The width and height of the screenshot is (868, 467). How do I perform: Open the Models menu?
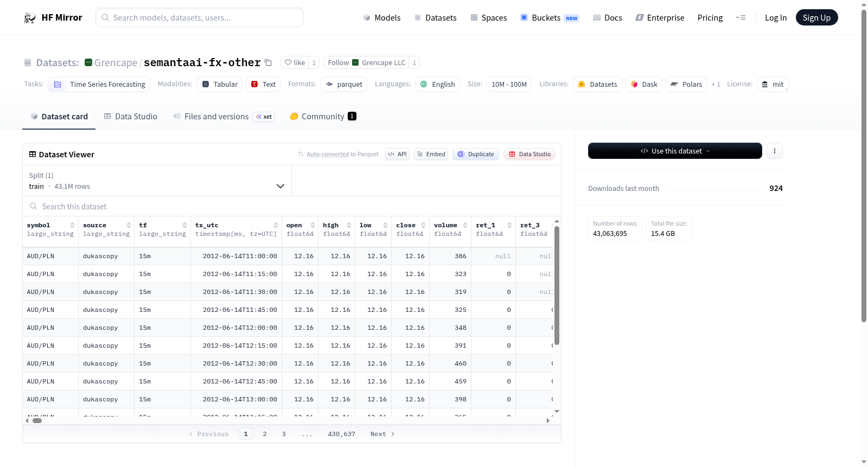point(382,18)
